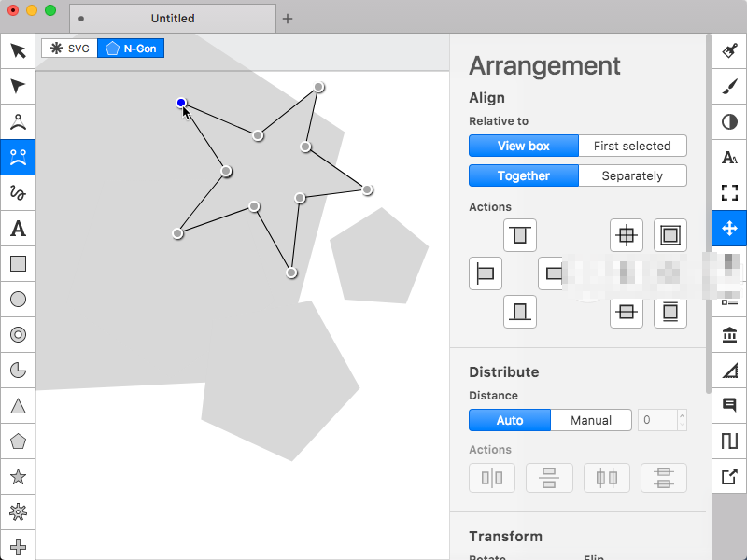The height and width of the screenshot is (560, 747).
Task: Click the third Distribute action button
Action: click(x=607, y=478)
